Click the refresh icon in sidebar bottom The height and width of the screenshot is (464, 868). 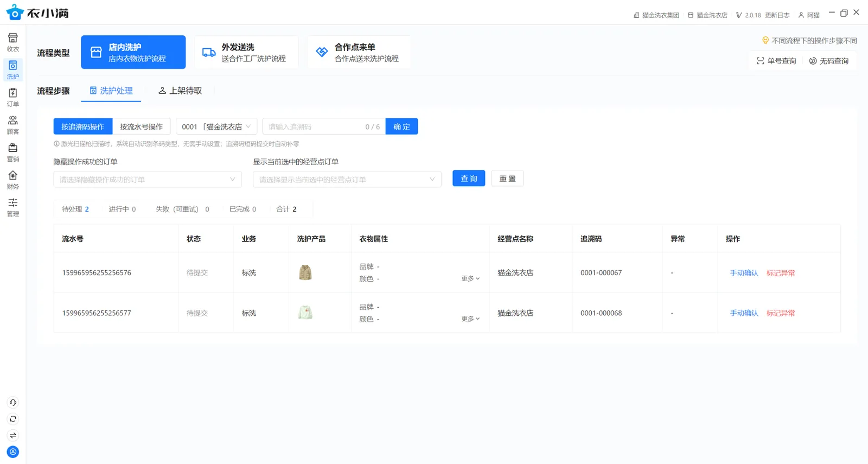[13, 419]
